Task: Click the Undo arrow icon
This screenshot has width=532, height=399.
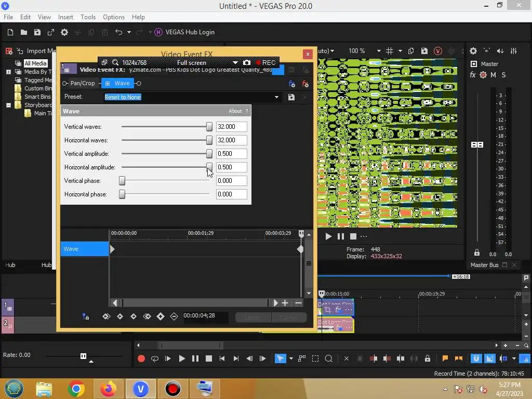Action: tap(119, 32)
